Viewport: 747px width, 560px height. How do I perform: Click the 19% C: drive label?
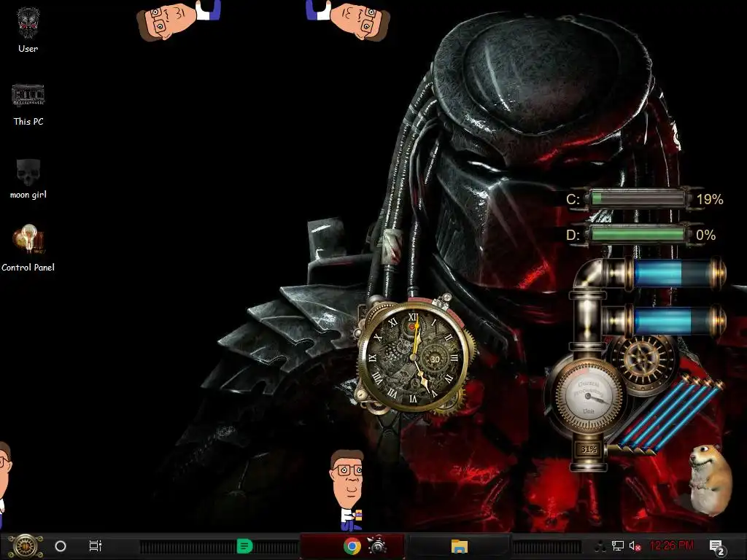[x=710, y=199]
